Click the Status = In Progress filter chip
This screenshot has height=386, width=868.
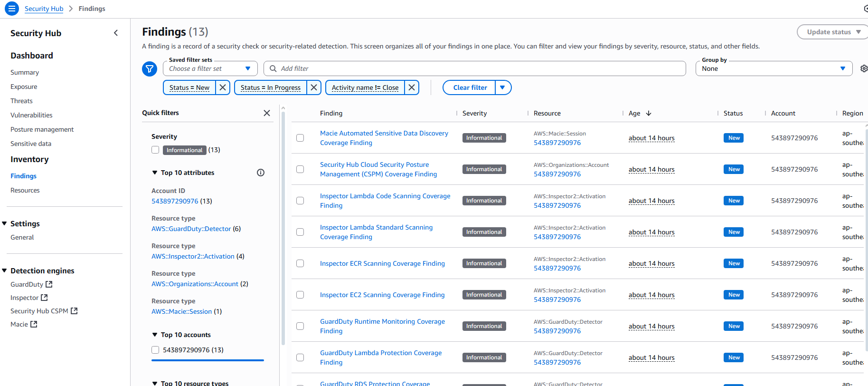271,87
